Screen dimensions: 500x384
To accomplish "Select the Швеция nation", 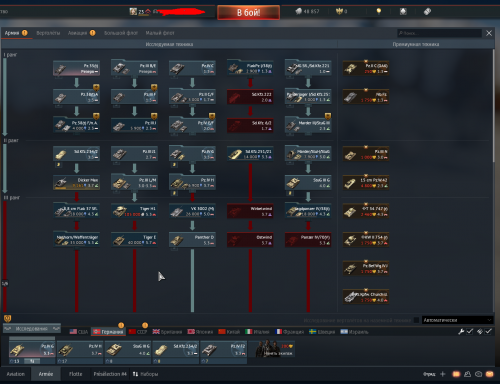I will click(x=322, y=332).
